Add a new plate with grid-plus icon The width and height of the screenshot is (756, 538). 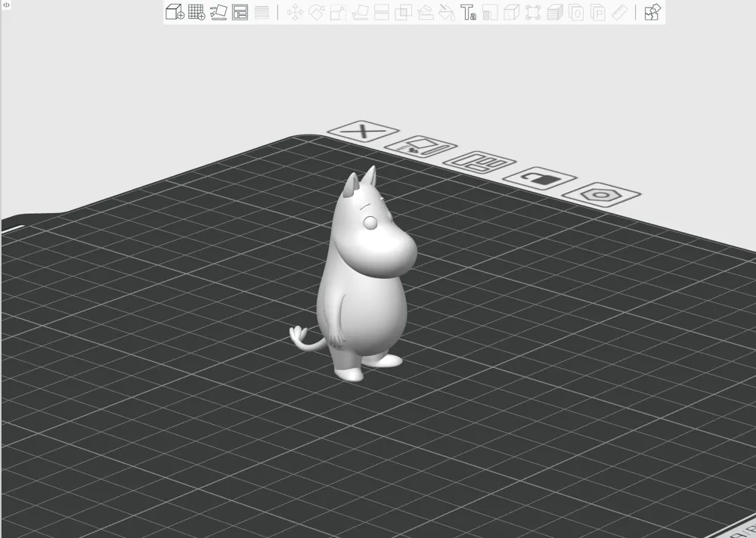click(x=197, y=12)
